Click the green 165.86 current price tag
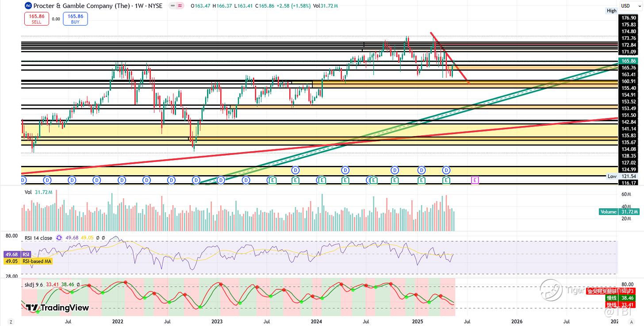 point(629,61)
